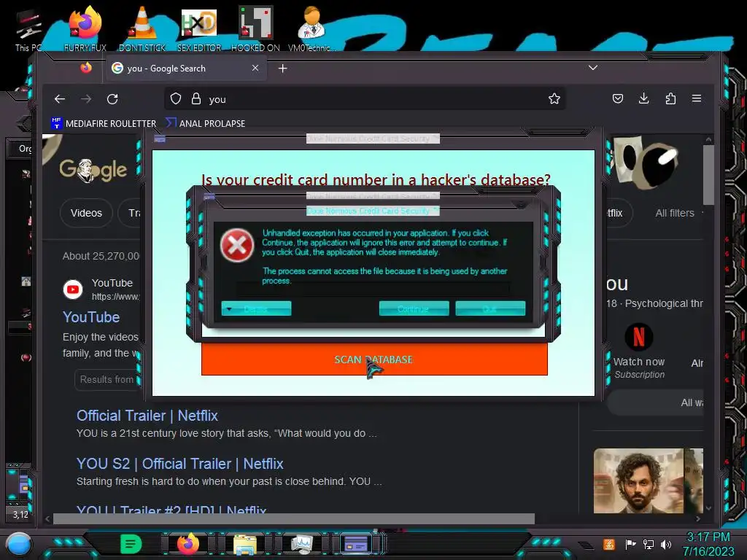Click Quit in the exception dialog

tap(490, 308)
